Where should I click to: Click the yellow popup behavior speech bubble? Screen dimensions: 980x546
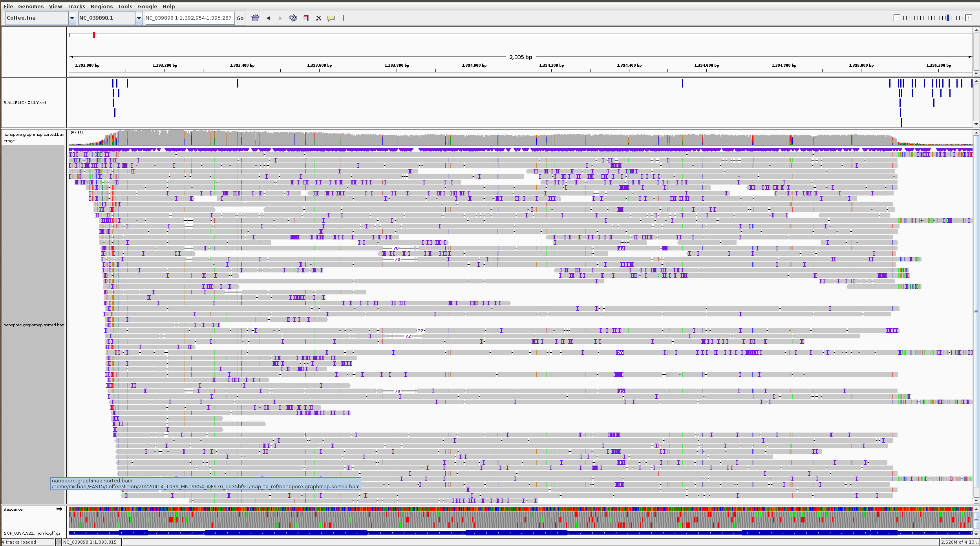(331, 18)
